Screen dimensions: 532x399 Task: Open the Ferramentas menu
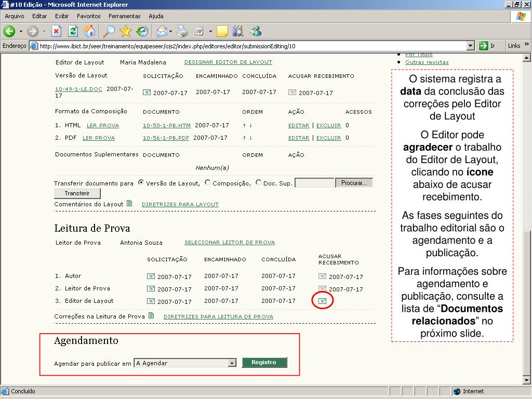pyautogui.click(x=124, y=16)
